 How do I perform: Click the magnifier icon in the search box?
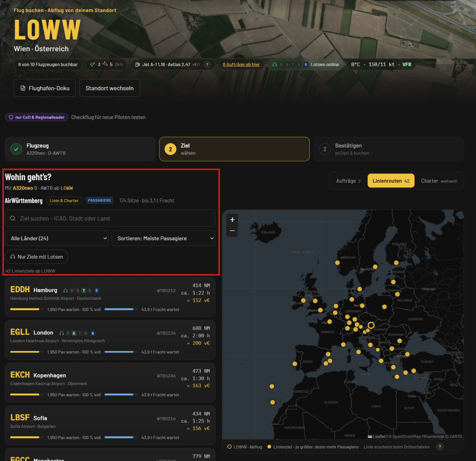(x=13, y=218)
